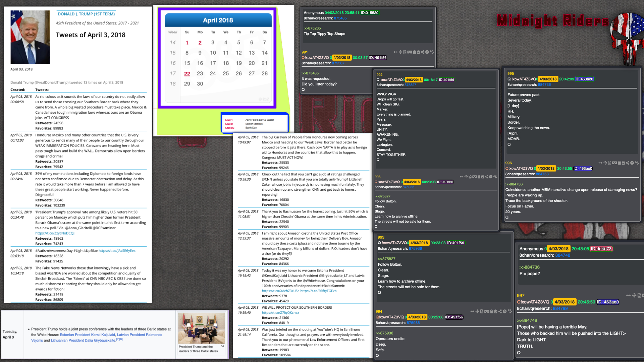
Task: Click the ID:491f56 badge on post 992
Action: pyautogui.click(x=446, y=80)
